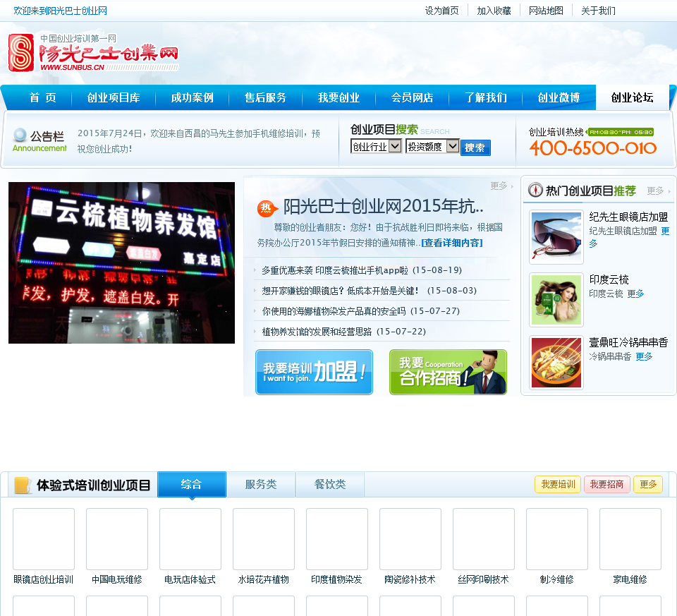
Task: Click the 欢迎来到阳光巴士创业网 welcome text
Action: click(61, 11)
